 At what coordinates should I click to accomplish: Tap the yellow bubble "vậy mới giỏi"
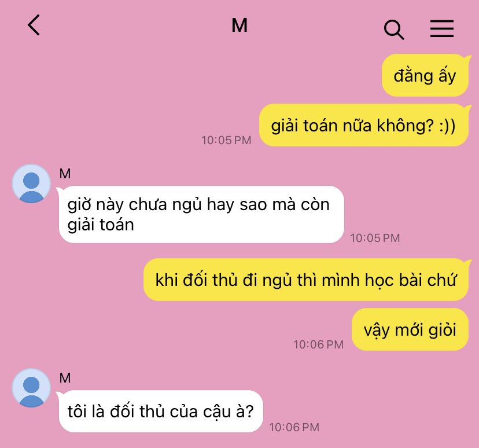(410, 329)
